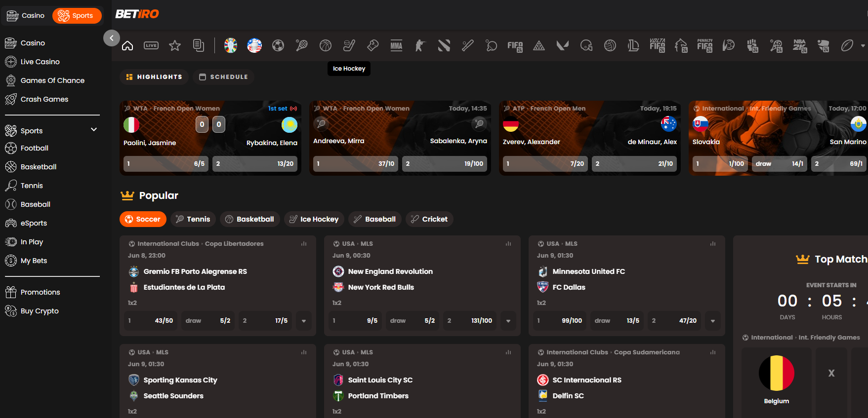Screen dimensions: 868x418
Task: Bet on Sabalenka at 19/100 odds
Action: coord(445,164)
